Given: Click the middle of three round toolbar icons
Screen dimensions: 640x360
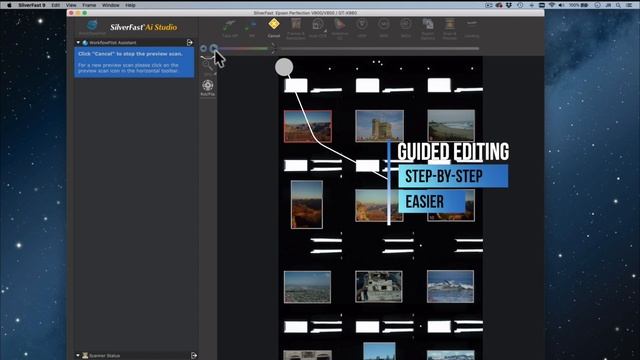Looking at the screenshot, I should click(x=384, y=24).
